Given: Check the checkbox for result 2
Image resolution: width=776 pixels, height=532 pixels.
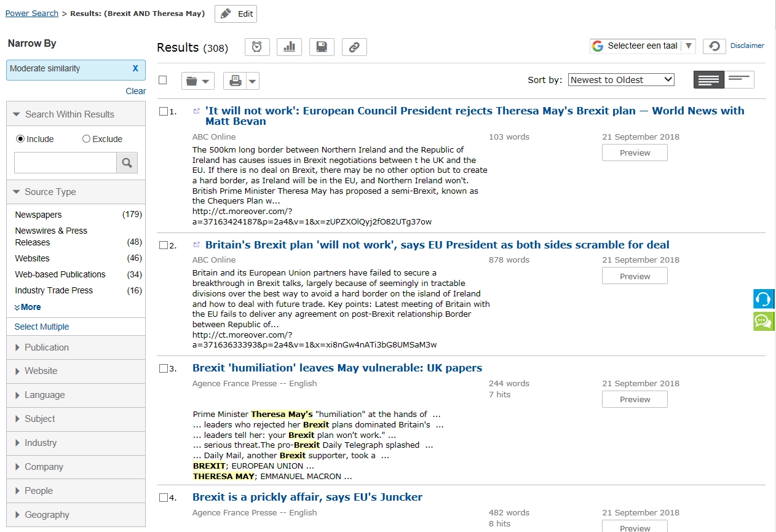Looking at the screenshot, I should 163,245.
